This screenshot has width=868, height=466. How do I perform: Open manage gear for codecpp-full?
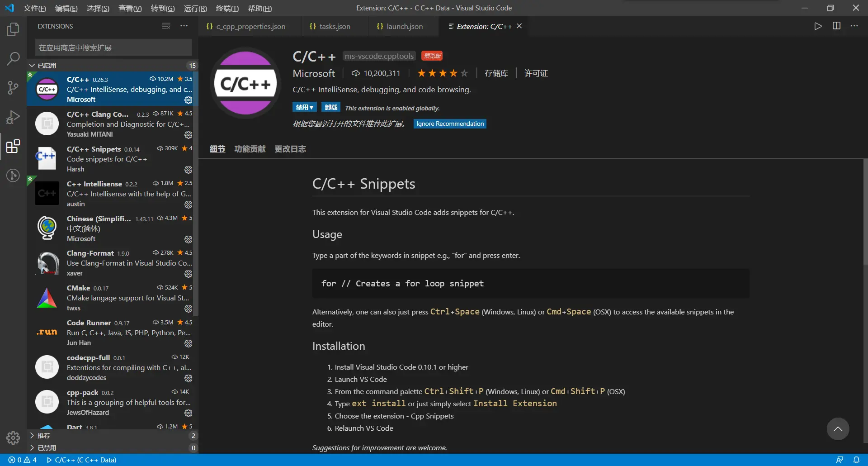[x=189, y=378]
